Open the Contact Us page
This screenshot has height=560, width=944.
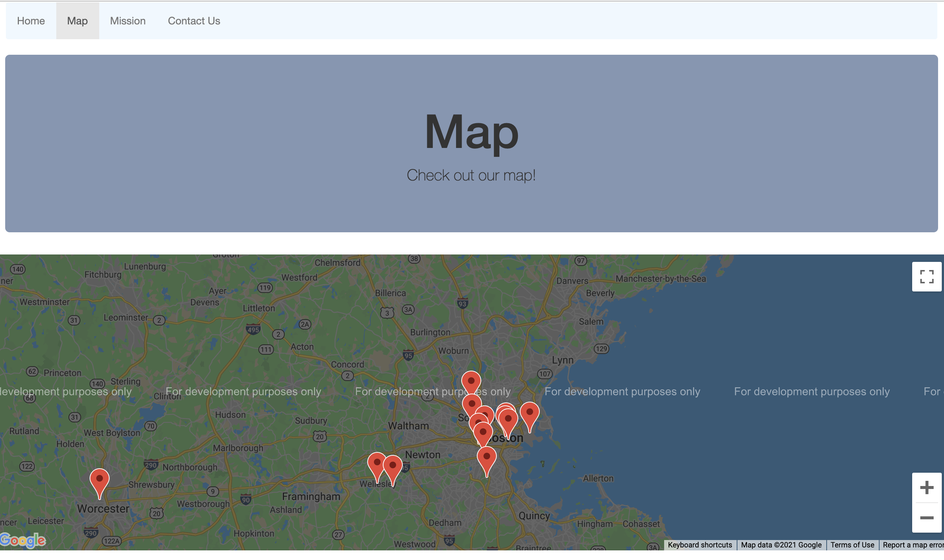pos(194,21)
